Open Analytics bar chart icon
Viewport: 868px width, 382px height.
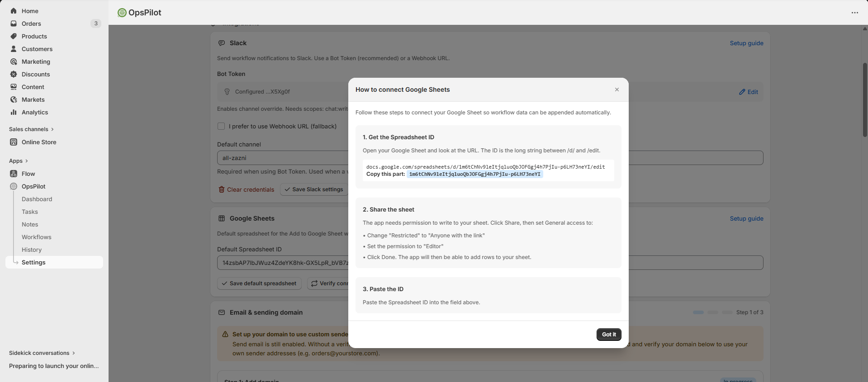tap(14, 112)
